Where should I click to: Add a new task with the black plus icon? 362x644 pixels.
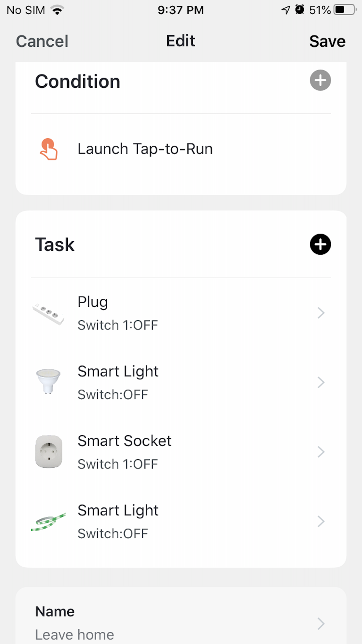pos(320,244)
